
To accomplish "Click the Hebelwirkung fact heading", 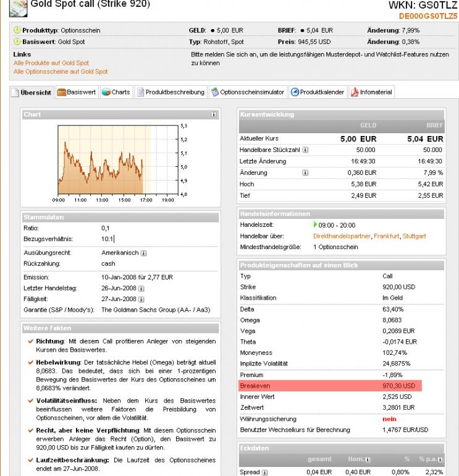I will [x=58, y=362].
